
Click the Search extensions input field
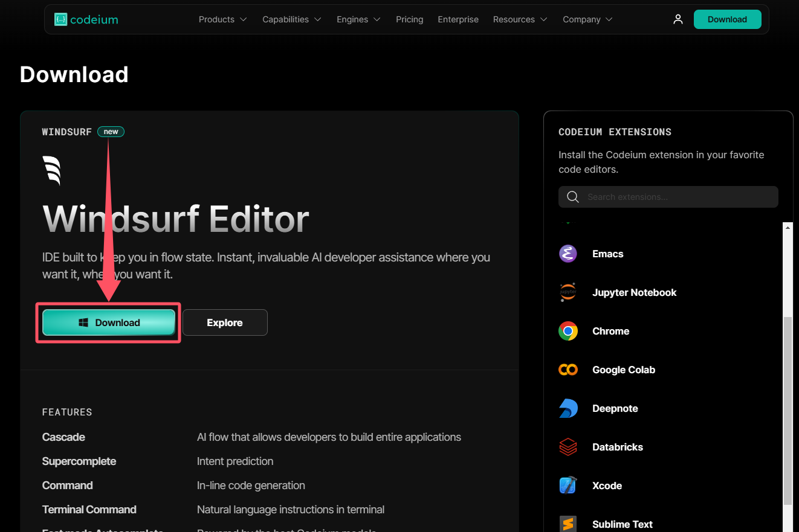click(668, 197)
